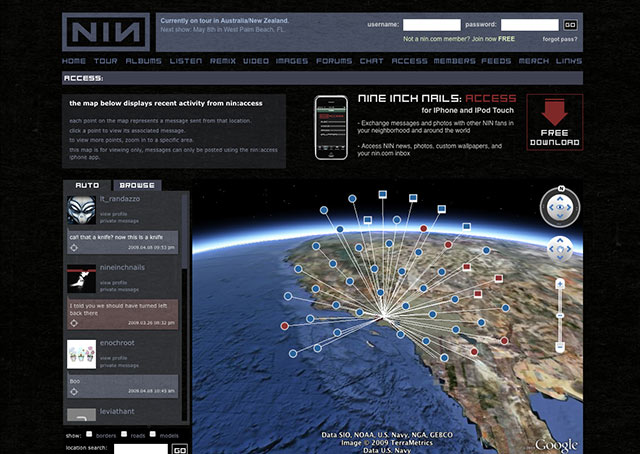Open the TOUR nav item
Viewport: 640px width, 454px height.
click(x=106, y=61)
